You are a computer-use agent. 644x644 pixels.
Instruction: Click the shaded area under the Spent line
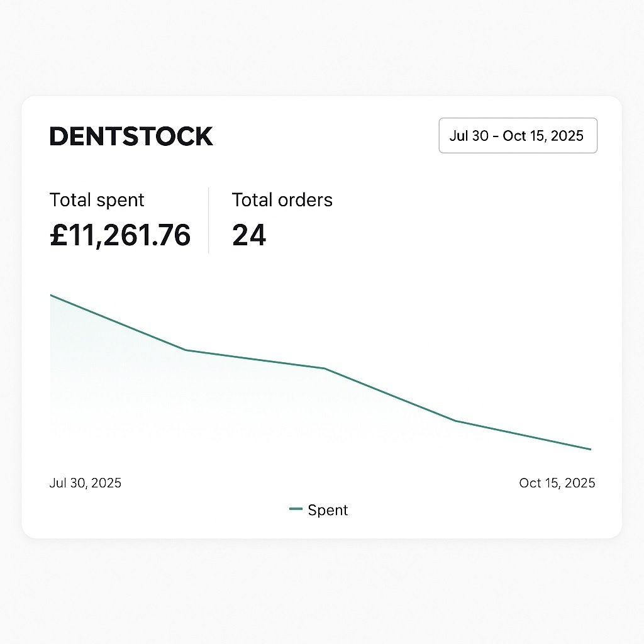[126, 377]
